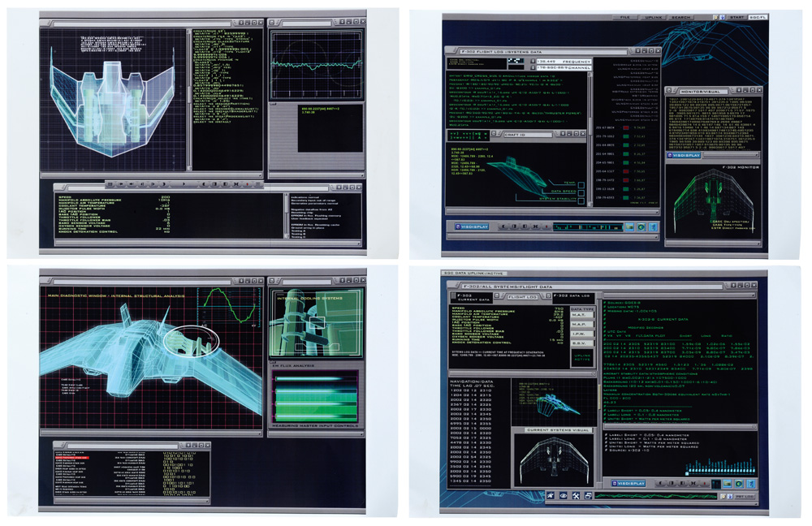Click the INTERNAL COOLING SYSTEMS view
The image size is (812, 526).
[316, 324]
